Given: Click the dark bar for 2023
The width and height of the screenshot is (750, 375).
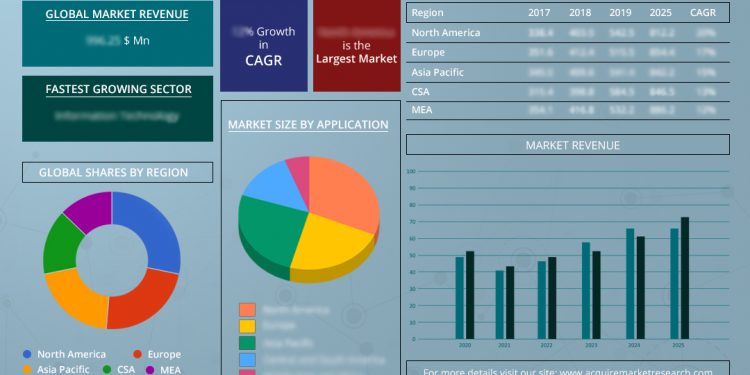Looking at the screenshot, I should (x=596, y=295).
